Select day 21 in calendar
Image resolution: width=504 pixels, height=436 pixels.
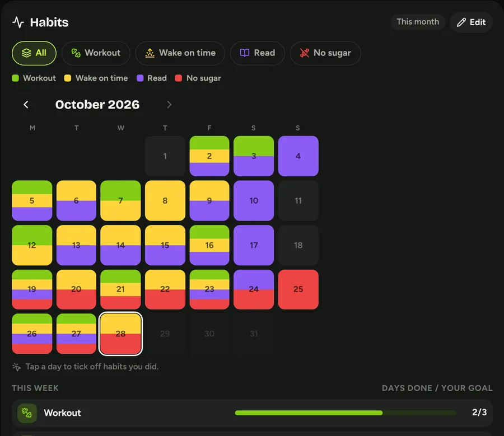pyautogui.click(x=120, y=289)
